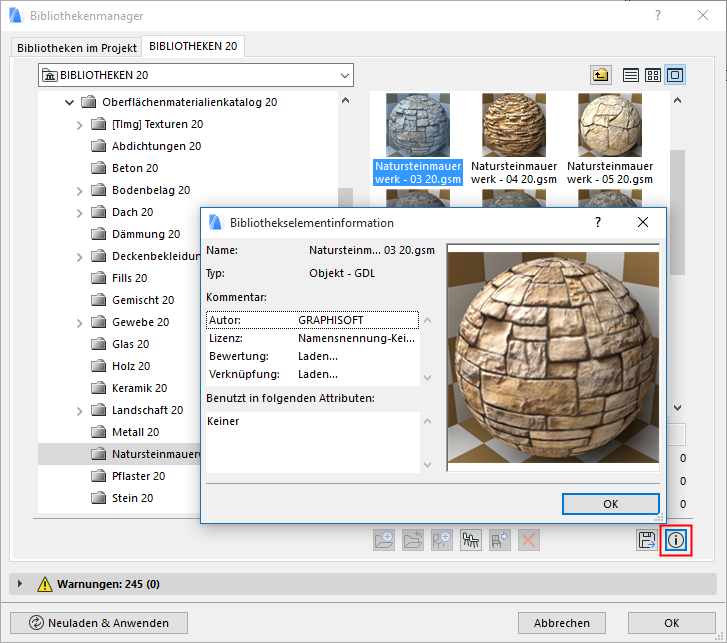The height and width of the screenshot is (643, 727).
Task: Click the chair with arrow icon
Action: [500, 540]
